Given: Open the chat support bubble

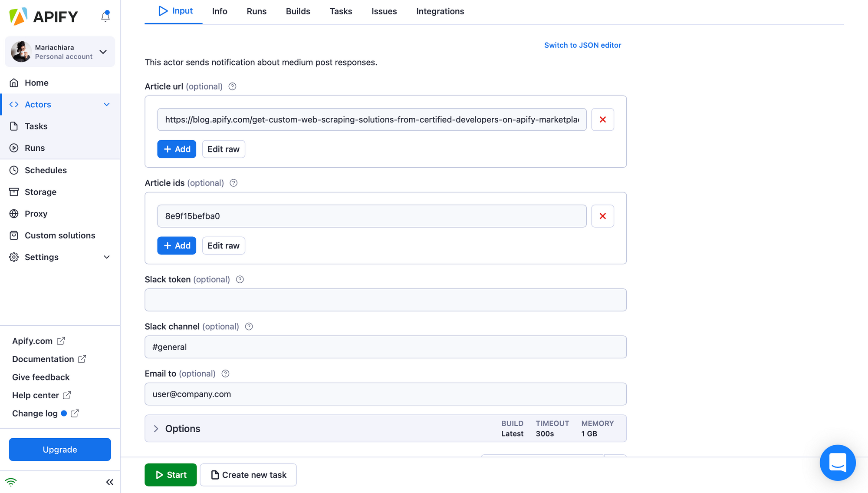Looking at the screenshot, I should (837, 462).
